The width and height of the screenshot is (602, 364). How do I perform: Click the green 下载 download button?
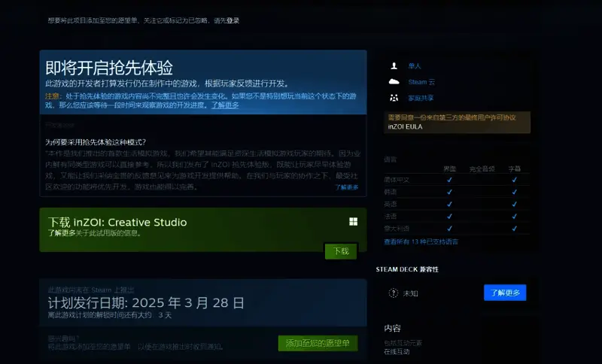click(x=341, y=251)
